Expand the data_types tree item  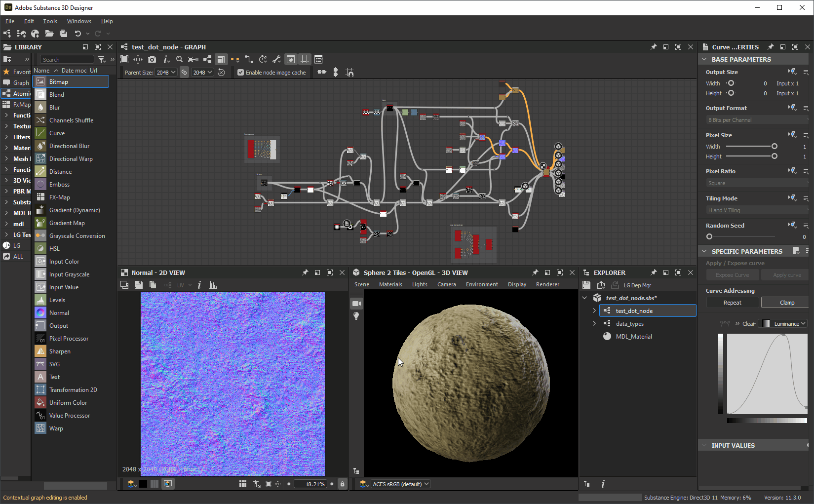594,324
